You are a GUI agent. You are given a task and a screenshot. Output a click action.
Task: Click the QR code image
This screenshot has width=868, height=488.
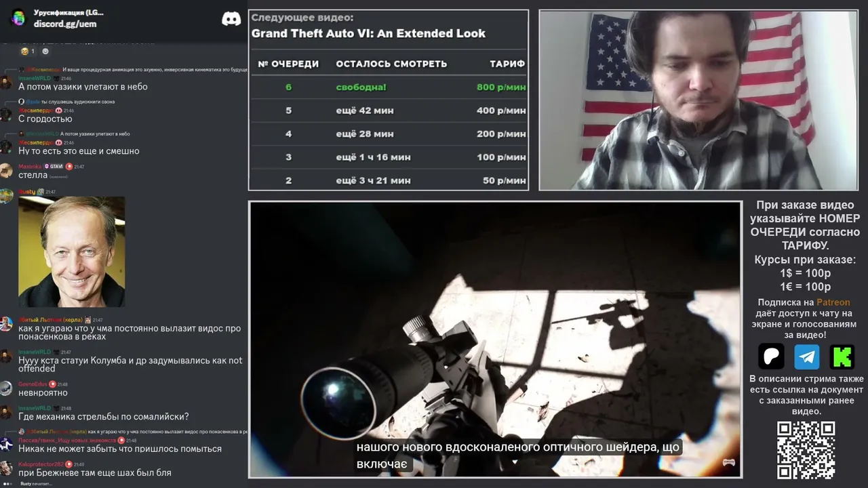806,450
